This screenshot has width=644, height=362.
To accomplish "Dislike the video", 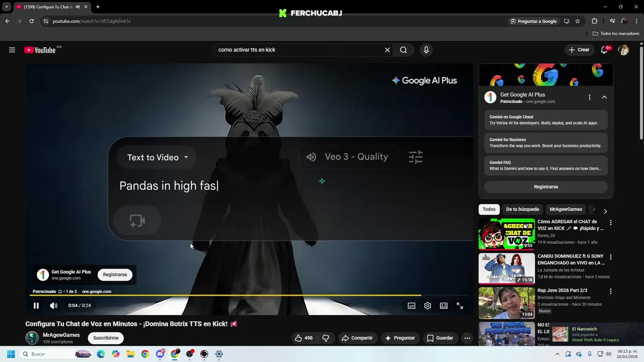I will [x=326, y=338].
